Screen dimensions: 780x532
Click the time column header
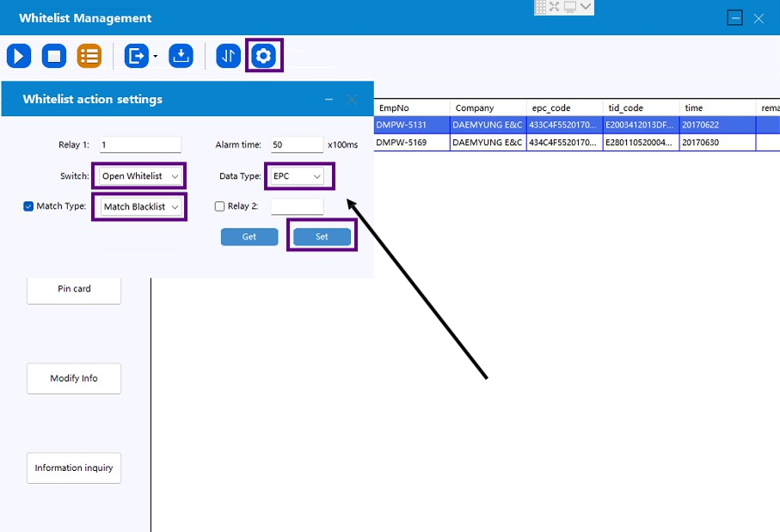[717, 108]
